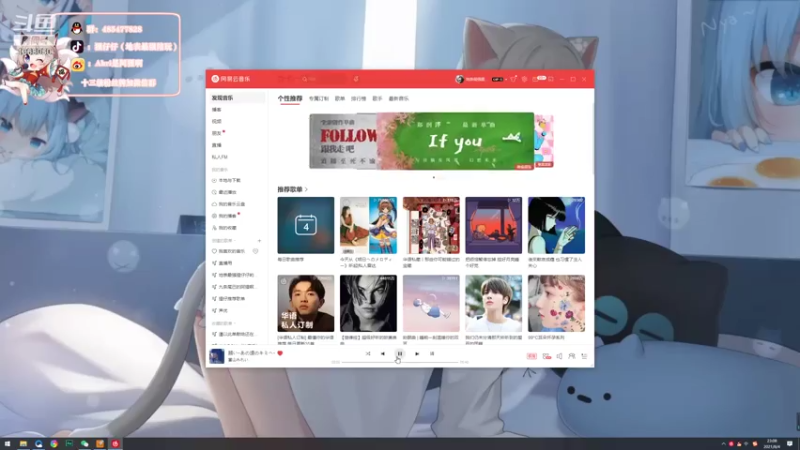Open the green 'If you' banner
Image resolution: width=800 pixels, height=450 pixels.
click(x=455, y=141)
